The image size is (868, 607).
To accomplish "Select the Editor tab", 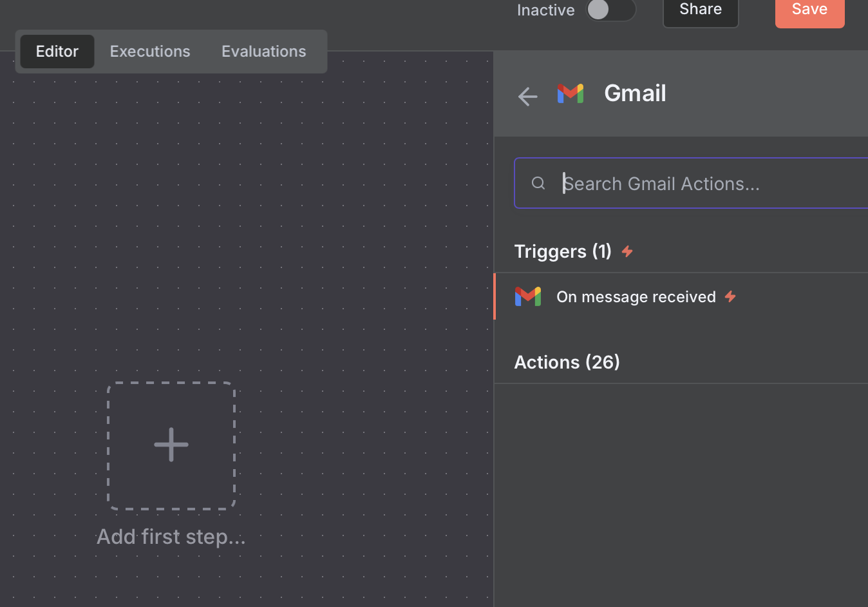I will (x=57, y=52).
